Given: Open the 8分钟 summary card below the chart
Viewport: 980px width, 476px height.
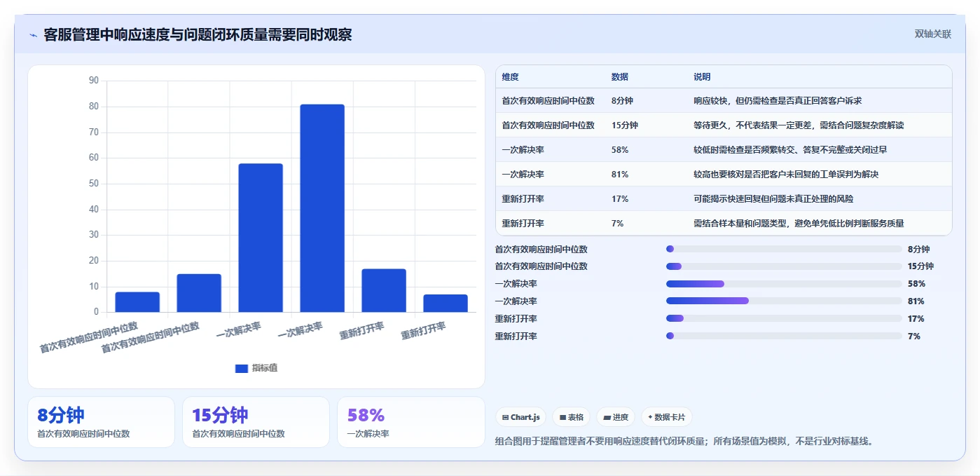Looking at the screenshot, I should coord(101,422).
